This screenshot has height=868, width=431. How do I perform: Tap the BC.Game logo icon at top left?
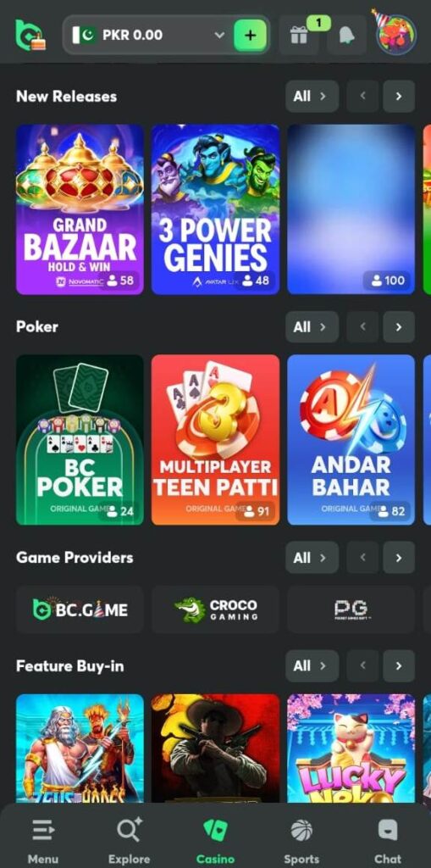click(x=30, y=36)
